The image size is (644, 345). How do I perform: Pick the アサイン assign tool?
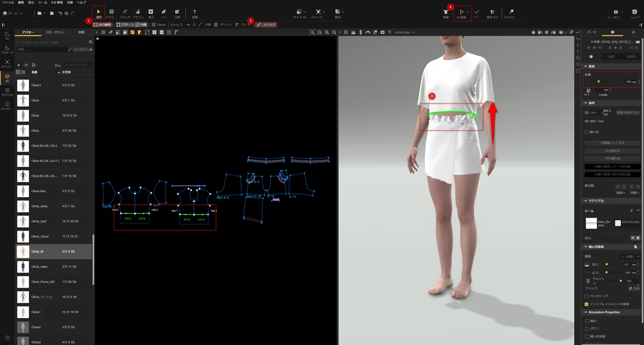(137, 13)
